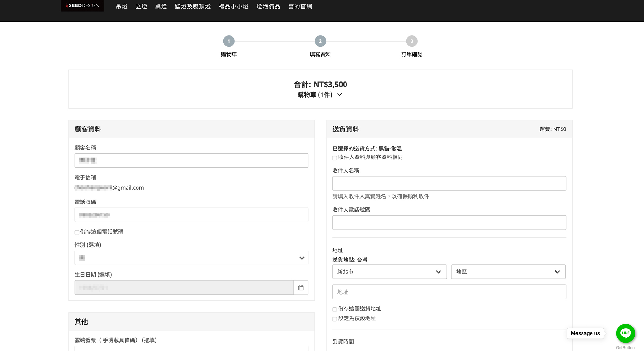
Task: Click the 收件人名稱 input field
Action: pos(449,183)
